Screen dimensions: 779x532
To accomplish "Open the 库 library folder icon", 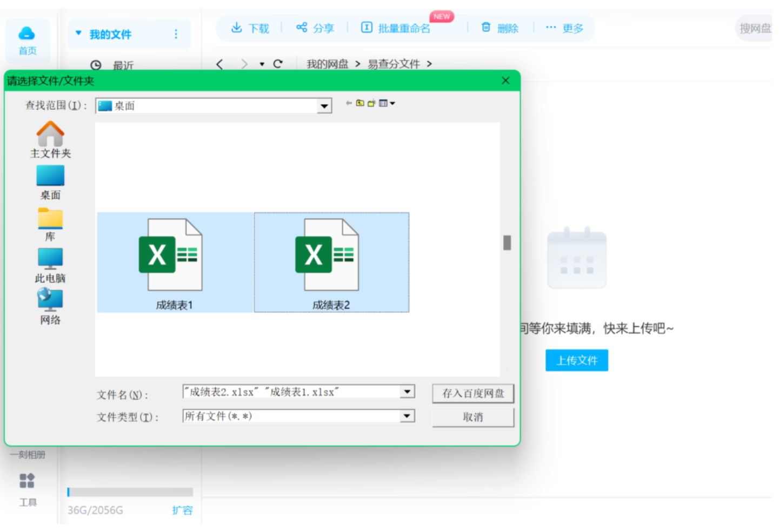I will pos(50,218).
